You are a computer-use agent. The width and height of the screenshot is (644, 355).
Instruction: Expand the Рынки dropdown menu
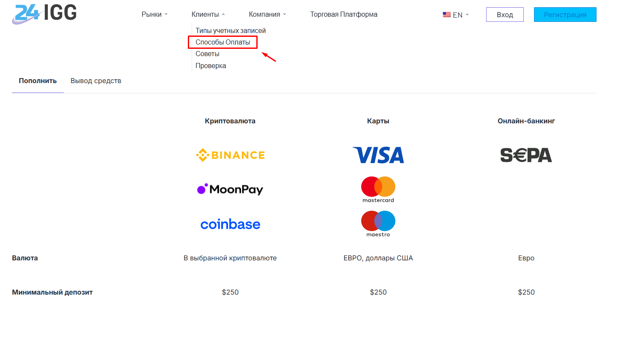pos(154,15)
